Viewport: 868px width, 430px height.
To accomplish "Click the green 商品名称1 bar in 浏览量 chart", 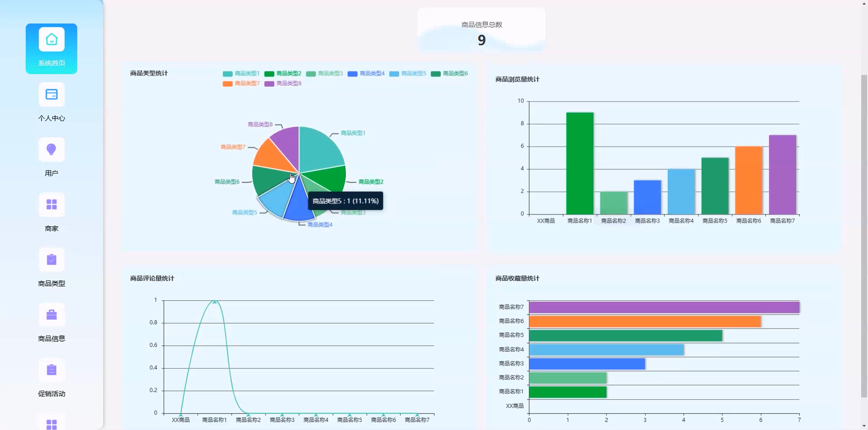I will point(580,163).
